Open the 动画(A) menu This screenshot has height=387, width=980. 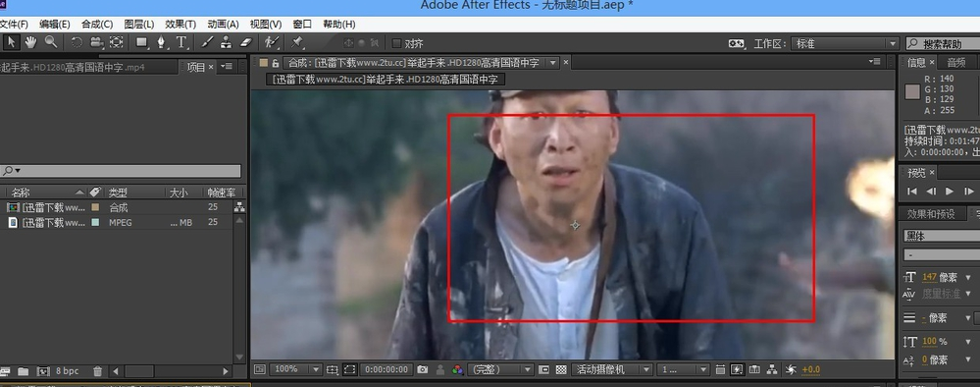pyautogui.click(x=223, y=25)
